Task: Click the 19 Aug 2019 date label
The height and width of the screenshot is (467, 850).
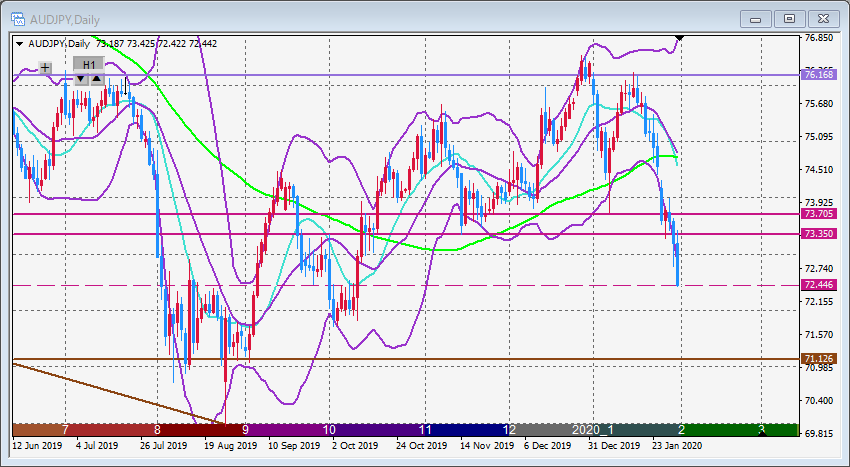Action: coord(231,446)
